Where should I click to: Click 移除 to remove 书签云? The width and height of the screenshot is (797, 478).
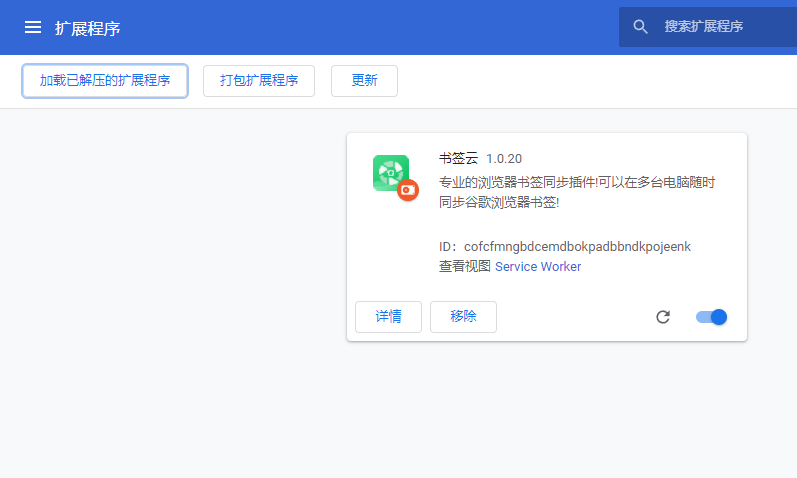[x=463, y=317]
